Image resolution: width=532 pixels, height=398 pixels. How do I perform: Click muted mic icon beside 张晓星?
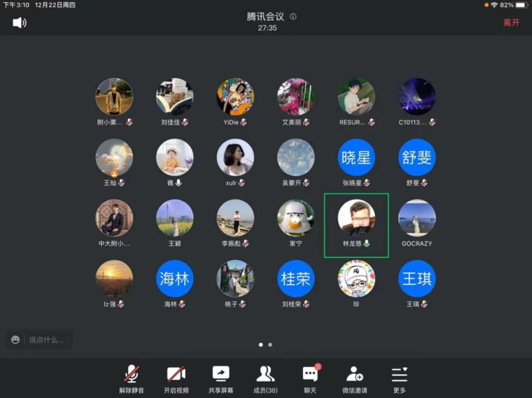(x=367, y=183)
